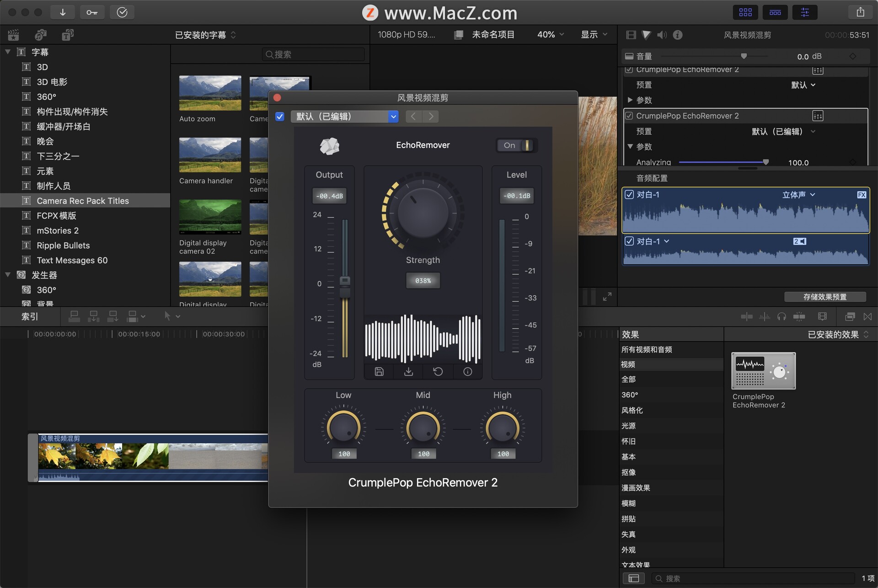
Task: Open the audio inspector speaker icon
Action: pyautogui.click(x=661, y=35)
